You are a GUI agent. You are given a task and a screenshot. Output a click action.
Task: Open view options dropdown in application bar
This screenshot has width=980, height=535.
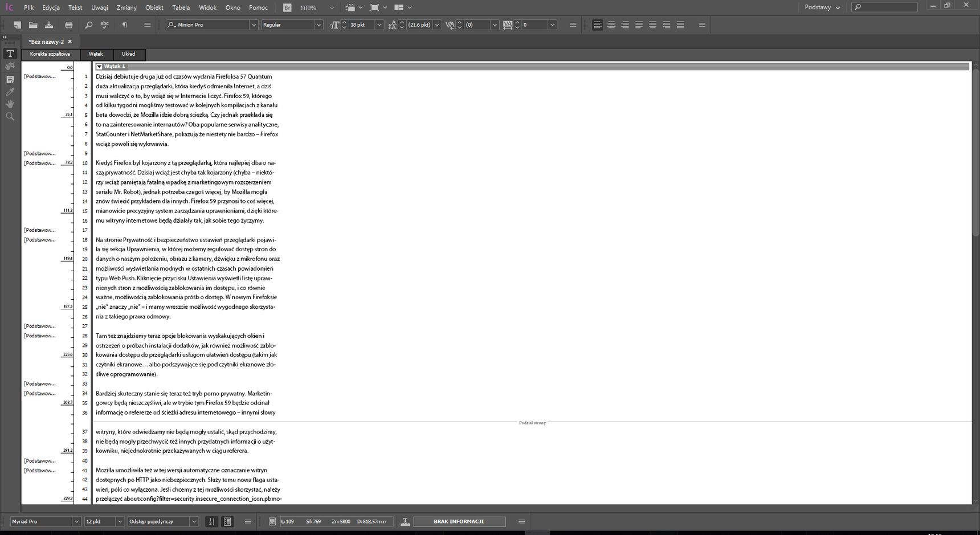(354, 8)
